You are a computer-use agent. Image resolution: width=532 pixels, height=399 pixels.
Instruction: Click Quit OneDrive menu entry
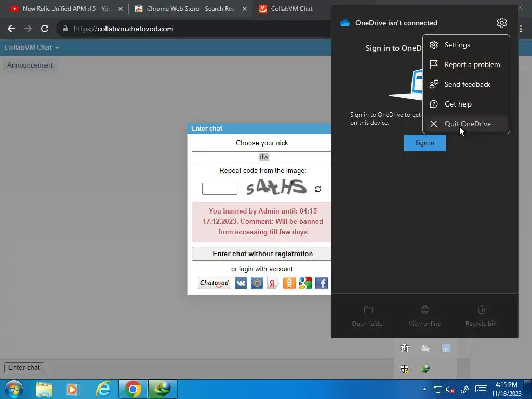(466, 124)
